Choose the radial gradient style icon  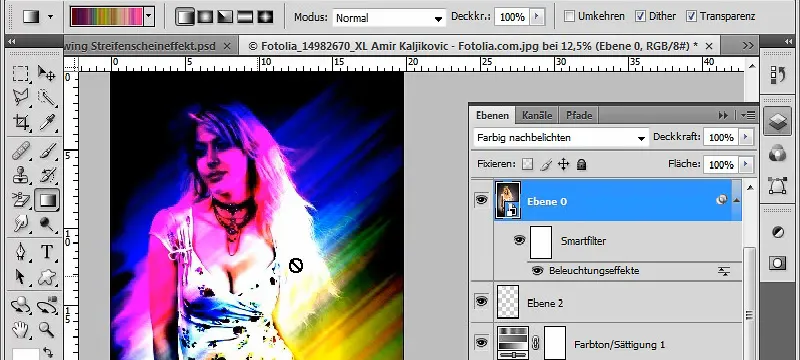(x=205, y=17)
